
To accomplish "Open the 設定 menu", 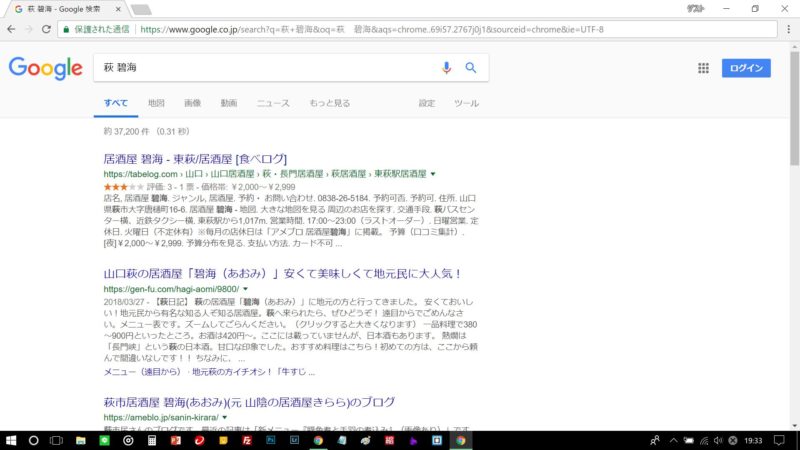I will pyautogui.click(x=427, y=103).
